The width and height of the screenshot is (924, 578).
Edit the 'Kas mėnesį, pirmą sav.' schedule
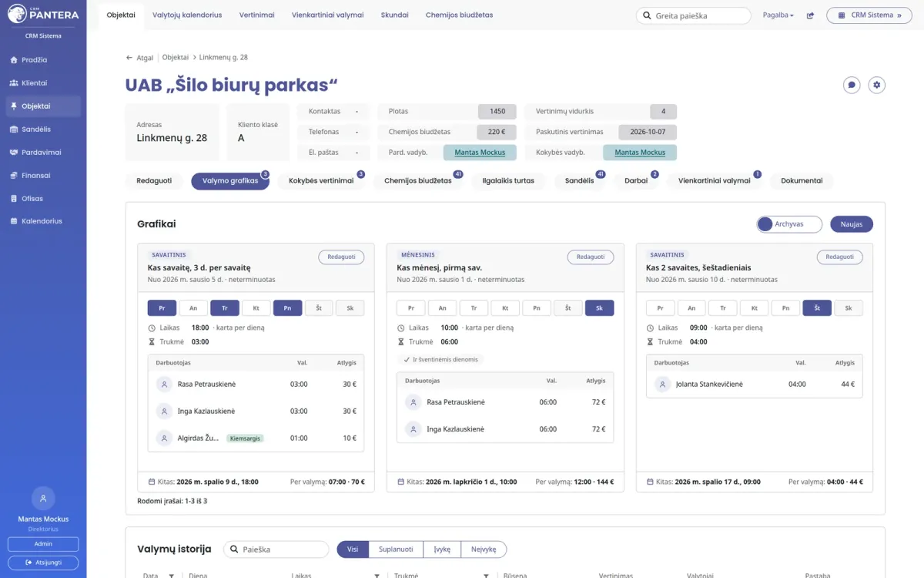click(591, 257)
